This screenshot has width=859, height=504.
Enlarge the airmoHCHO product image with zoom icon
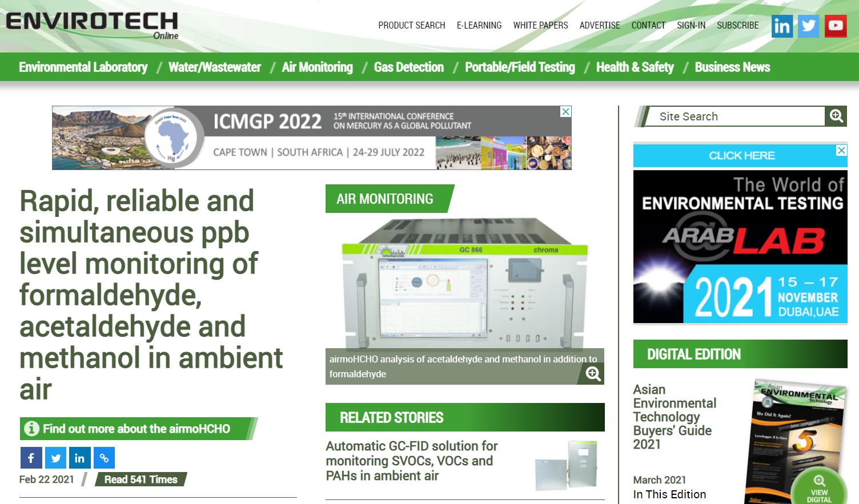[x=593, y=374]
